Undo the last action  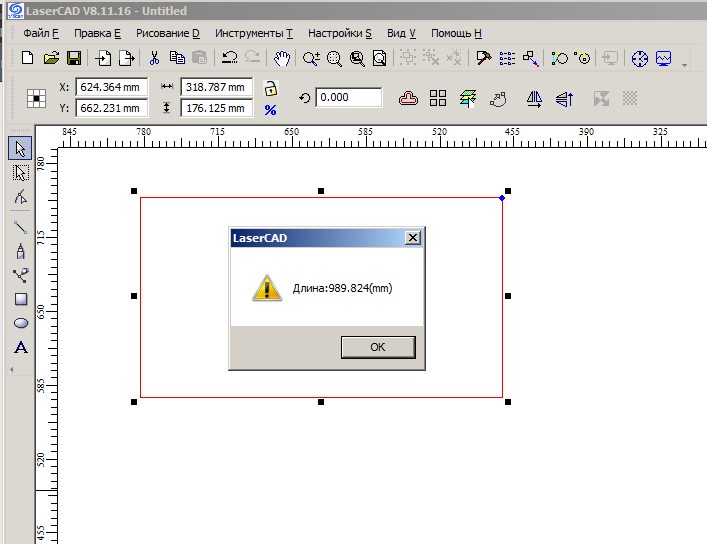coord(230,58)
